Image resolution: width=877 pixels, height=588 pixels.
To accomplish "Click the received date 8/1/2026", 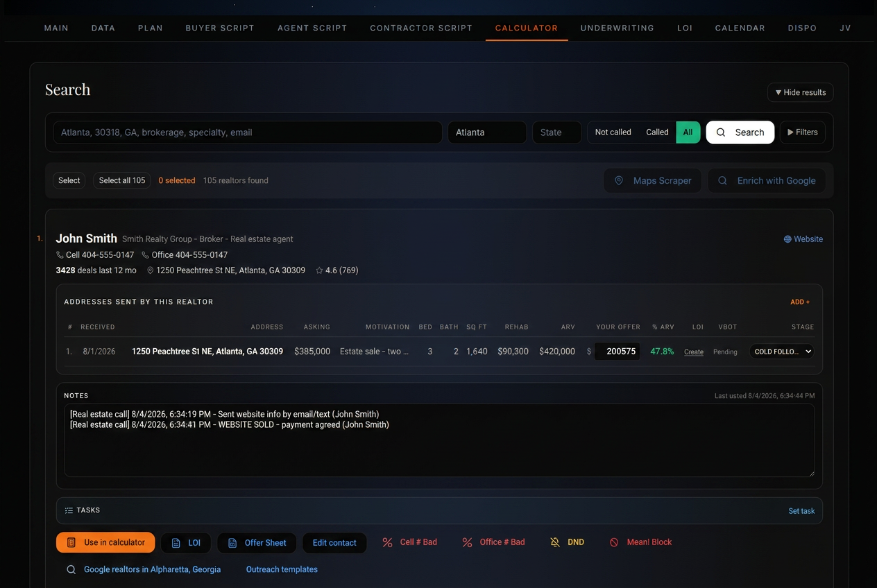I will click(x=99, y=352).
